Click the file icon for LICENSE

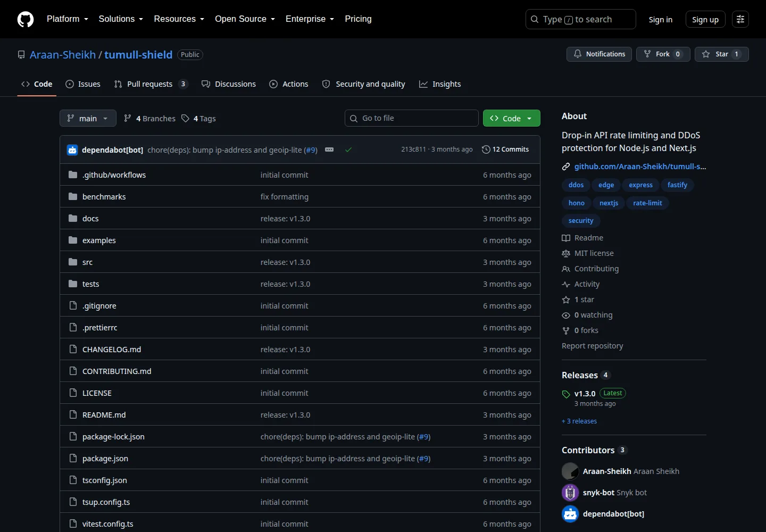click(73, 393)
